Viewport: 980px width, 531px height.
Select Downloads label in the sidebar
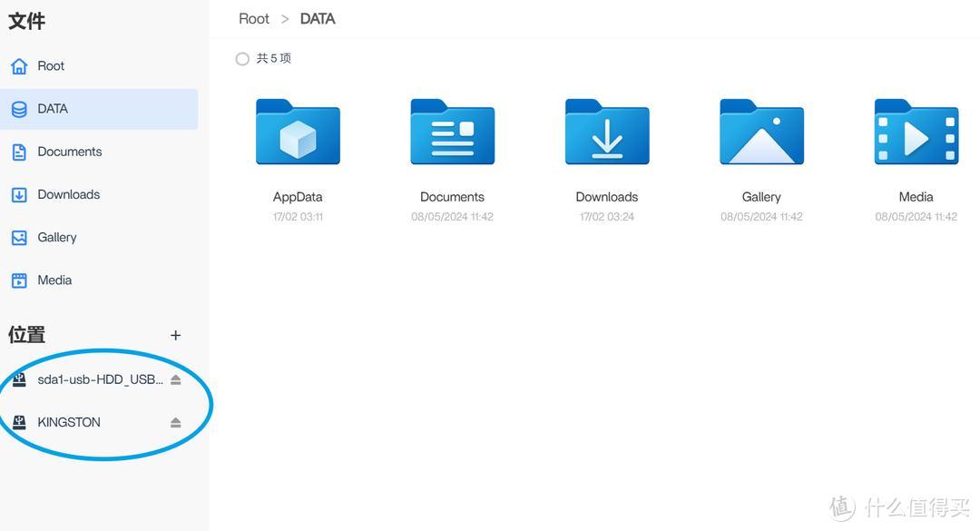coord(69,194)
